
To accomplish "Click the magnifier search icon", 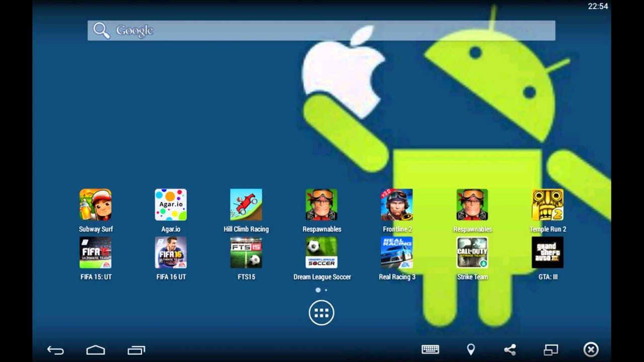I will 101,31.
